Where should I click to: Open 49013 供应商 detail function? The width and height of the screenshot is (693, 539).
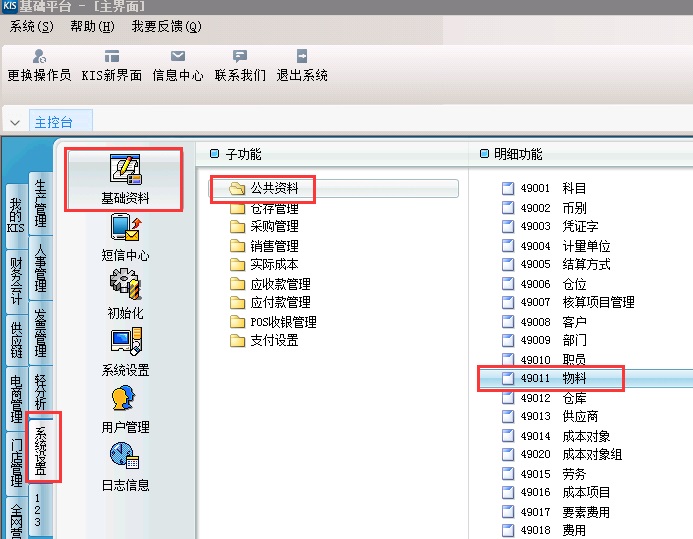point(550,417)
